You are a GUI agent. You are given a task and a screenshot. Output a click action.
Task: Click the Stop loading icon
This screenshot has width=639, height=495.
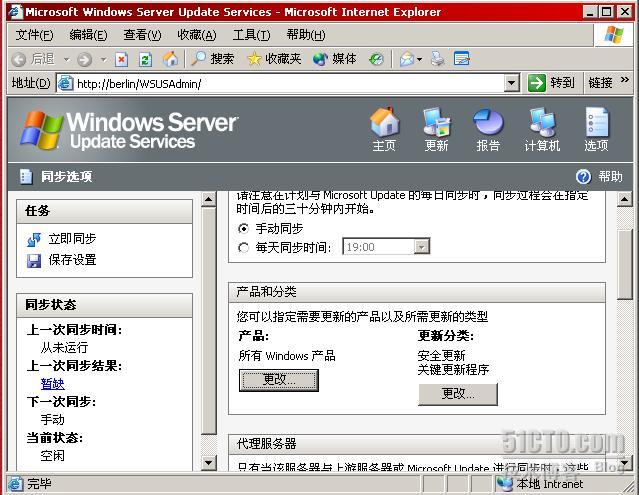click(x=121, y=59)
